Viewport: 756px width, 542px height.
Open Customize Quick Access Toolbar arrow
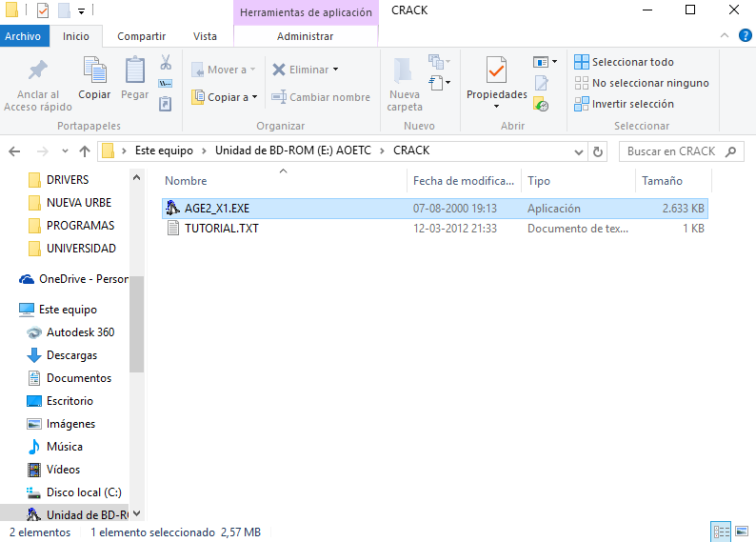pos(82,10)
